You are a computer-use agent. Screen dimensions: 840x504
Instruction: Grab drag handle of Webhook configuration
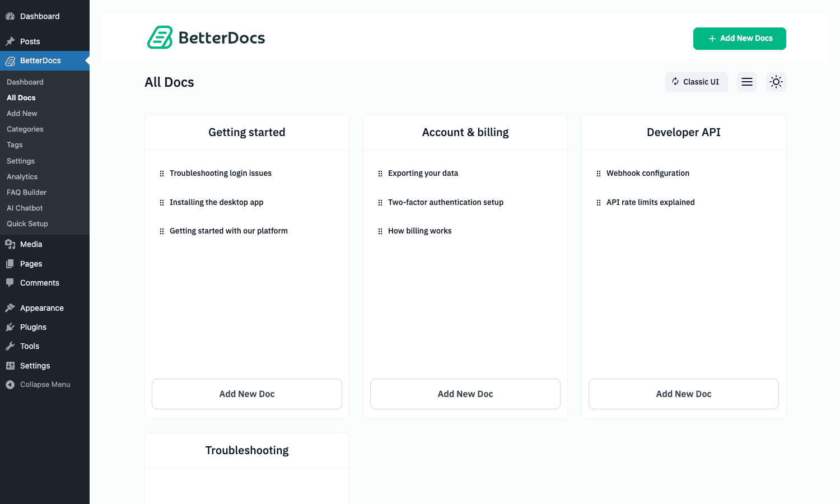coord(599,174)
